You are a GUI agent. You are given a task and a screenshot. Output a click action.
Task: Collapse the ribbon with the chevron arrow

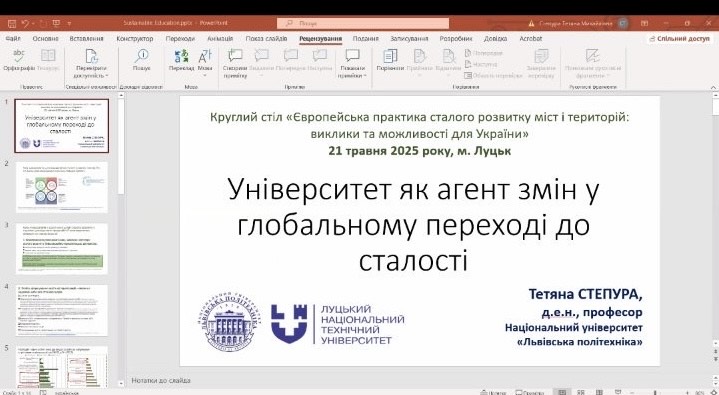pos(713,87)
